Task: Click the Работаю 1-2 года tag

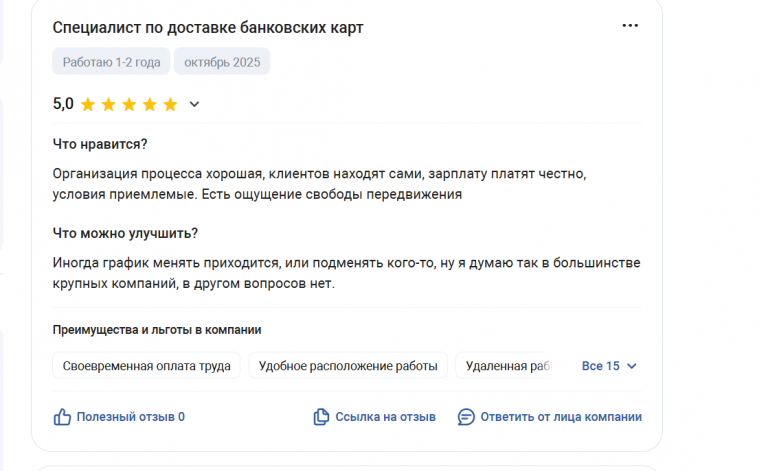Action: click(111, 62)
